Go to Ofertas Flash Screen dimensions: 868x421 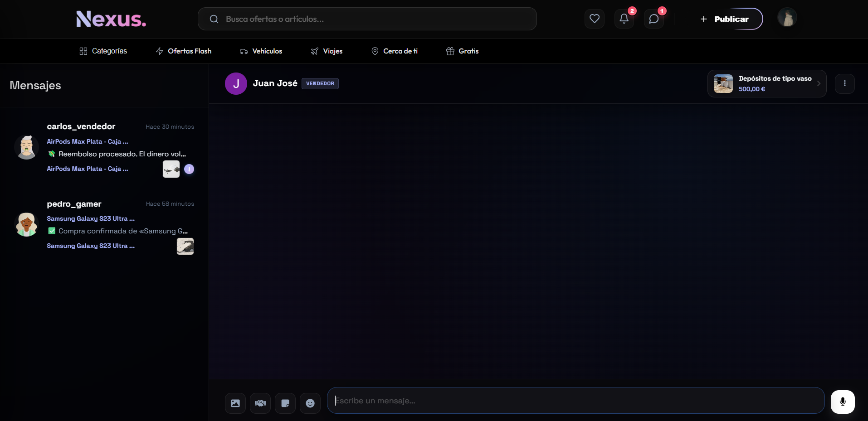[x=183, y=51]
